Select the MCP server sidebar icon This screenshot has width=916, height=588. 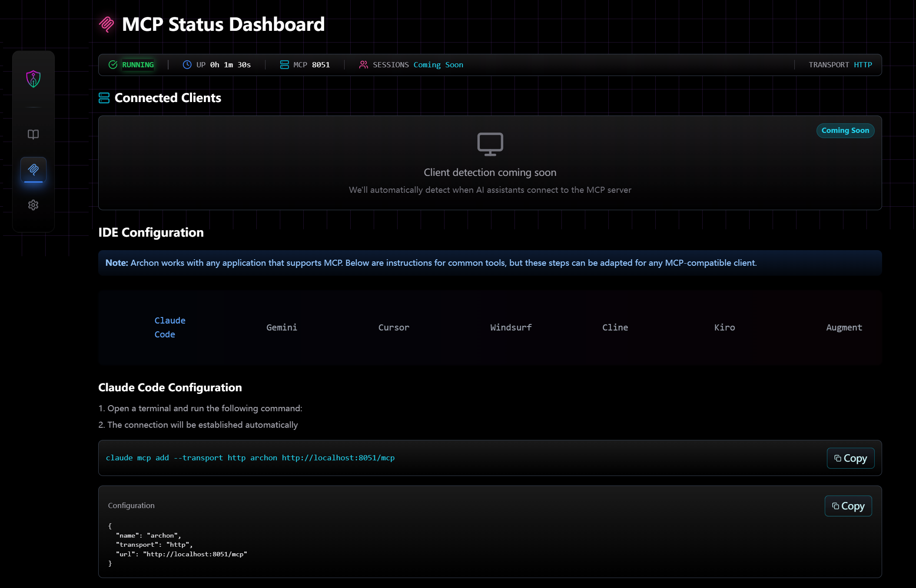click(x=33, y=169)
